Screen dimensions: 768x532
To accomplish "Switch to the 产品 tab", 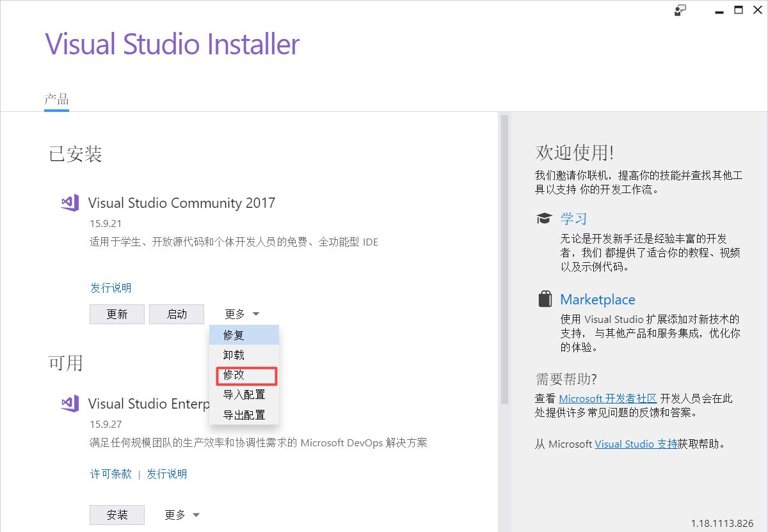I will pyautogui.click(x=57, y=100).
